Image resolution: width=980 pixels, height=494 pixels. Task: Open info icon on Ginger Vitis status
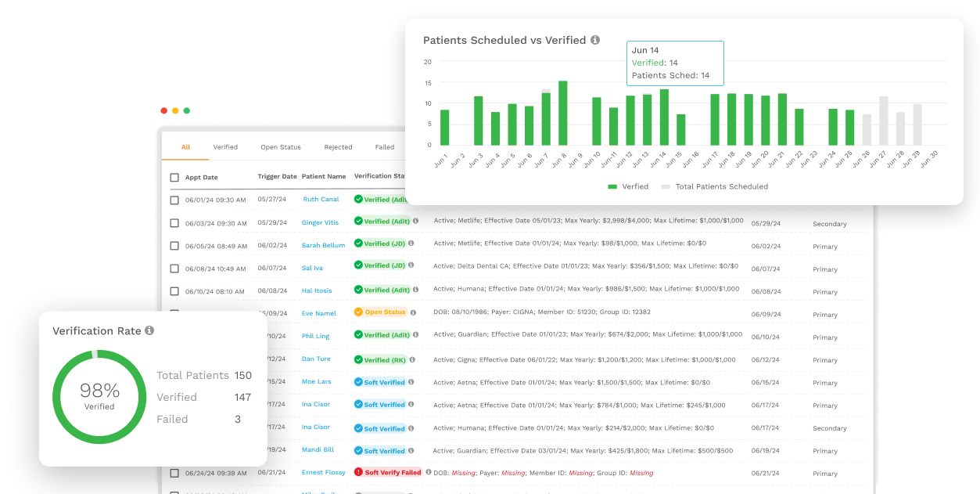point(415,222)
